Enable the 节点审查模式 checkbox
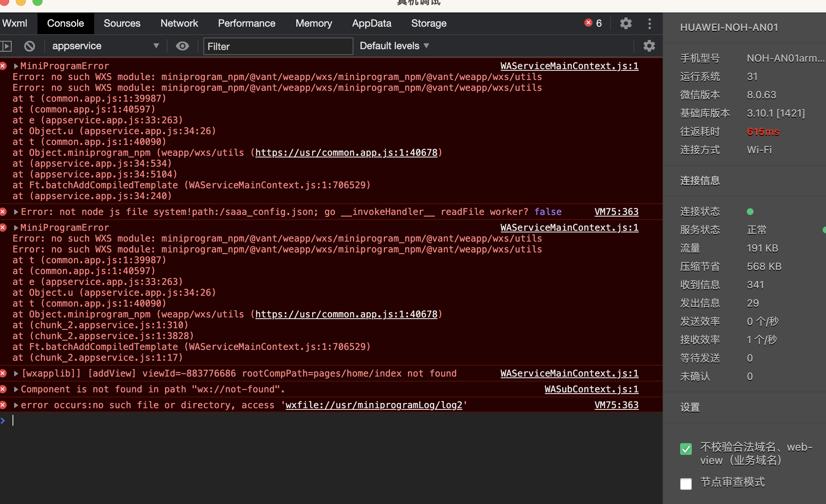Viewport: 826px width, 504px height. click(x=686, y=484)
